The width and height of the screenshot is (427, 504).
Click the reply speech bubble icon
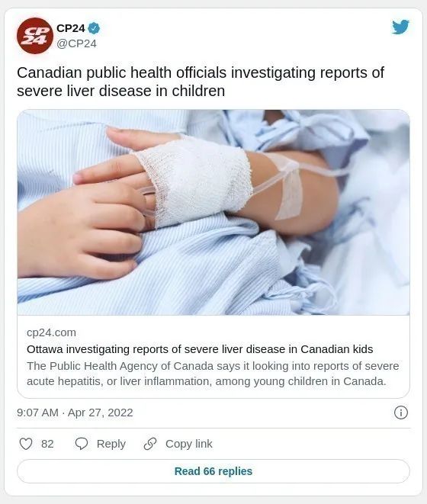coord(82,444)
